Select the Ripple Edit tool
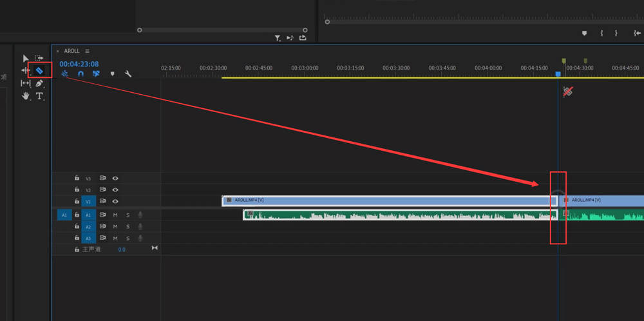644x321 pixels. pyautogui.click(x=26, y=71)
